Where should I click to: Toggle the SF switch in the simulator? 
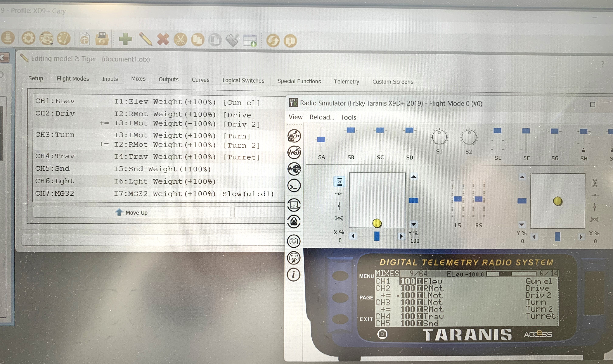526,141
